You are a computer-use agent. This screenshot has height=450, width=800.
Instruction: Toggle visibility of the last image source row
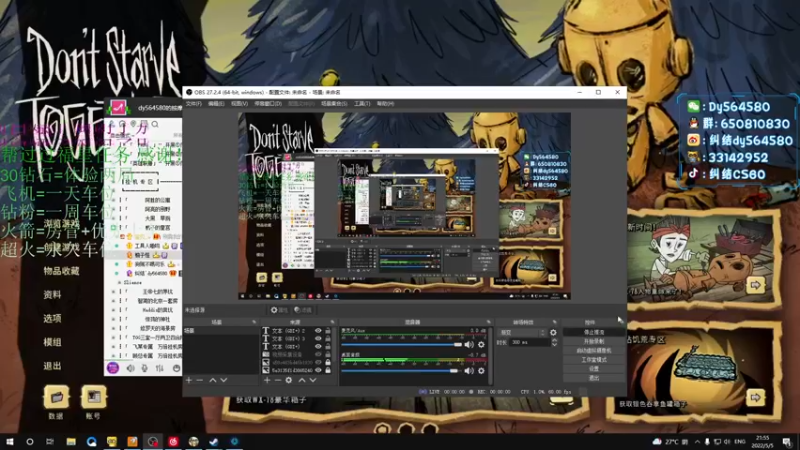318,370
